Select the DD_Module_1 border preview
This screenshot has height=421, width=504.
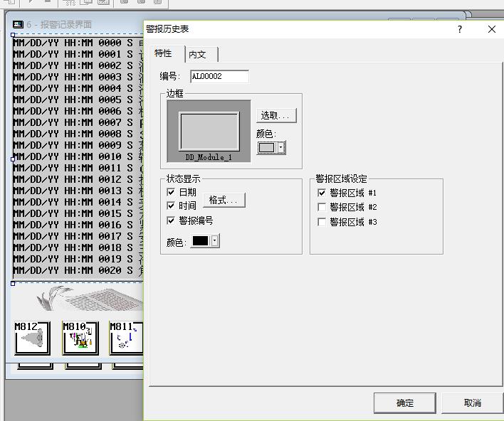209,131
